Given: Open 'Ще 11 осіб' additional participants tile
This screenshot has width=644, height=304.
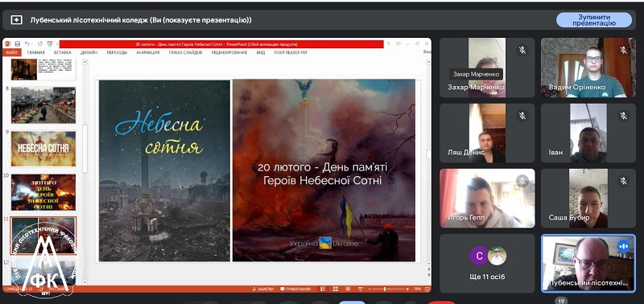Looking at the screenshot, I should 487,263.
